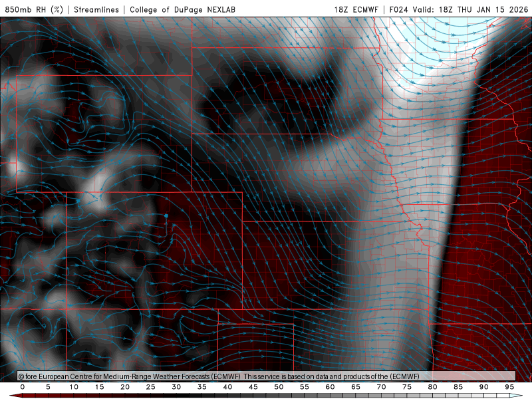
Task: Click the colorbar label "35"
Action: 202,387
